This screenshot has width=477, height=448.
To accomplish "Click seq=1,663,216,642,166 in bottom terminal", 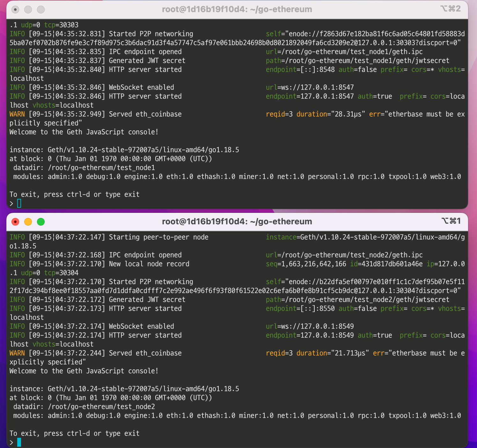I will point(306,264).
